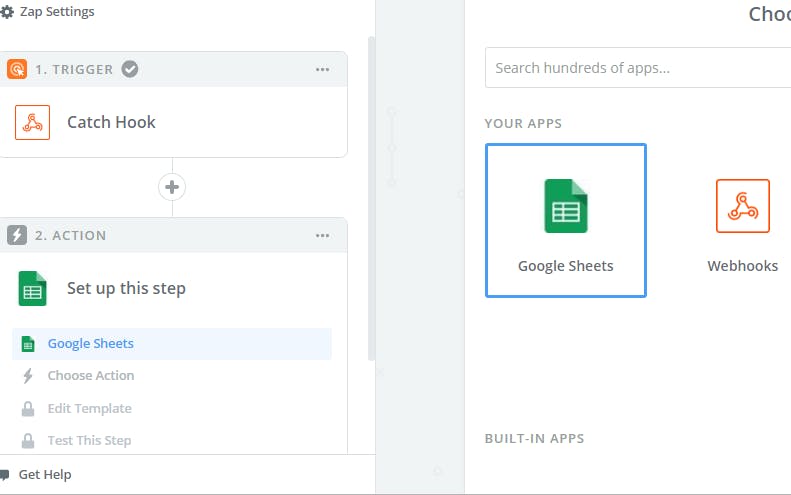
Task: Open the trigger step options ellipsis menu
Action: pos(322,70)
